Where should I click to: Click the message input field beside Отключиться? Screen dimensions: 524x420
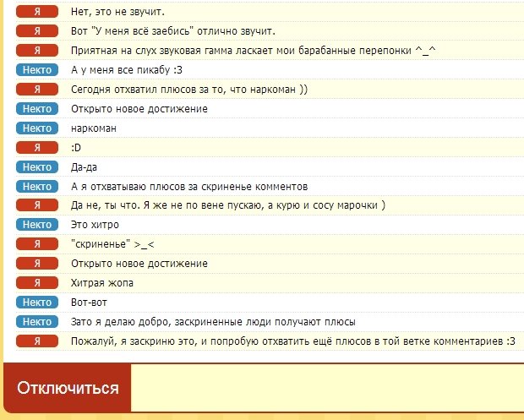tap(327, 390)
